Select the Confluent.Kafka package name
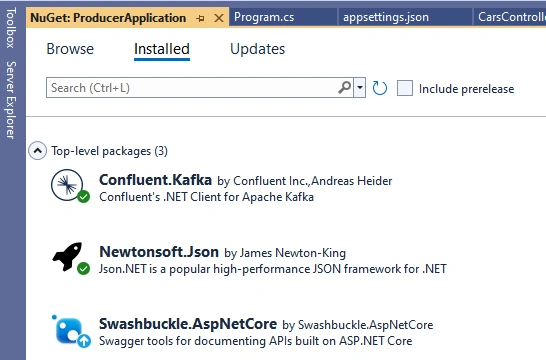Screen dimensions: 546x360 coord(155,180)
